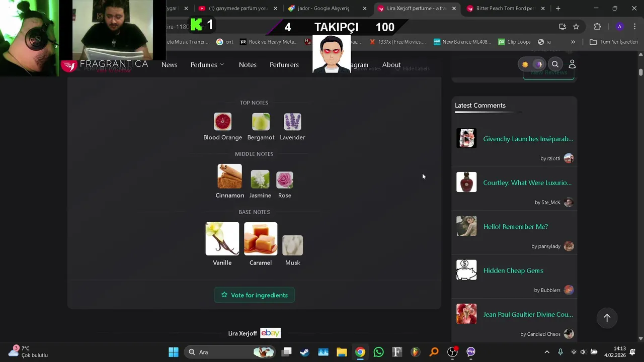Image resolution: width=644 pixels, height=362 pixels.
Task: Click the Lira Xerjoff eBay text link
Action: coord(243,333)
